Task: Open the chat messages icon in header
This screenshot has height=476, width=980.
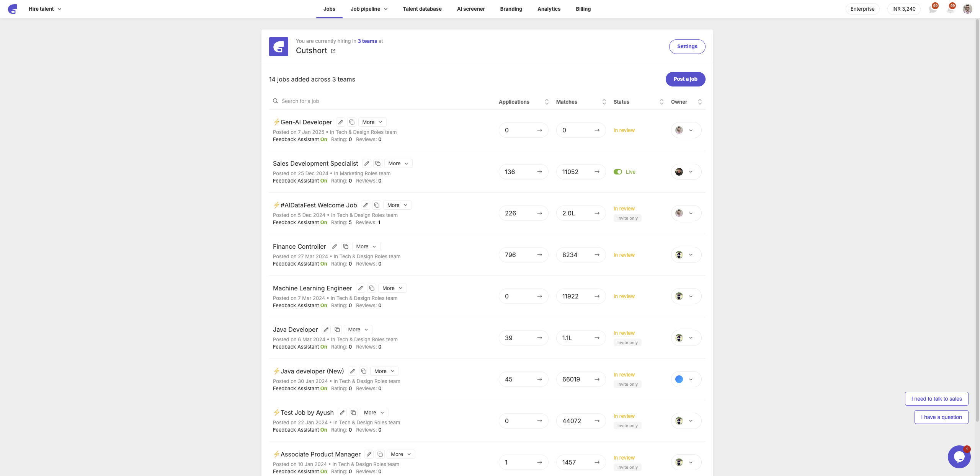Action: (933, 9)
